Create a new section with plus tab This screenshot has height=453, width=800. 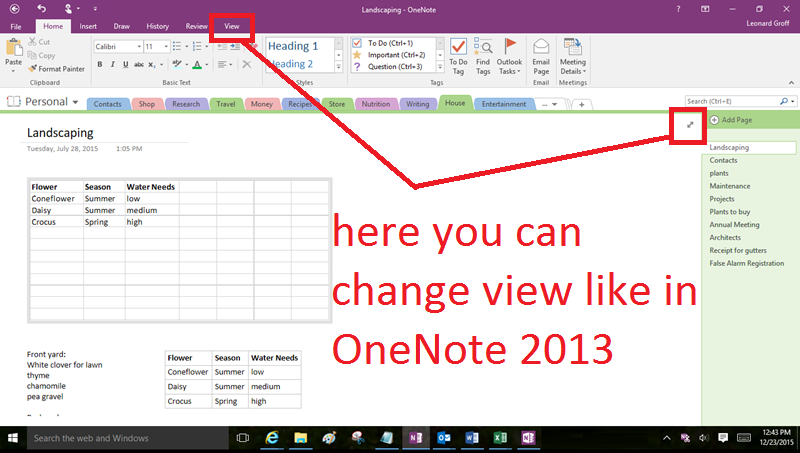point(581,105)
